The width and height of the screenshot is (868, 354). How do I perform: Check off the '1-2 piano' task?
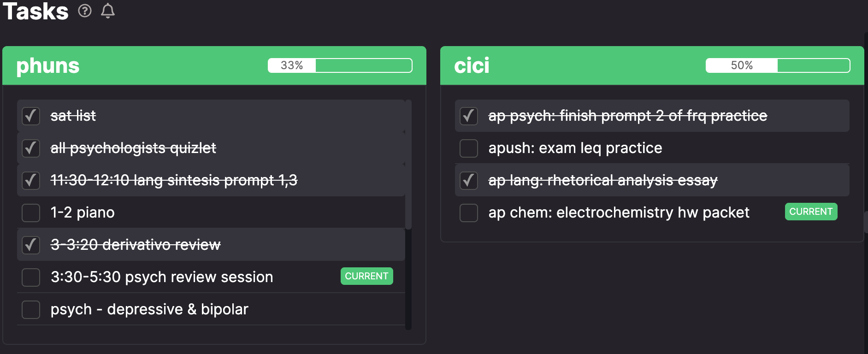31,212
